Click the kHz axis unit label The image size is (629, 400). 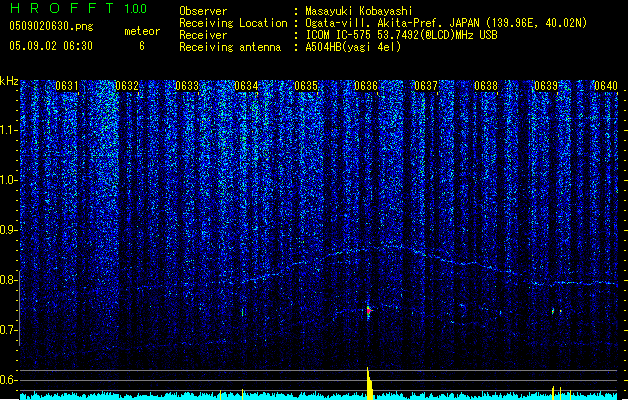click(x=9, y=81)
